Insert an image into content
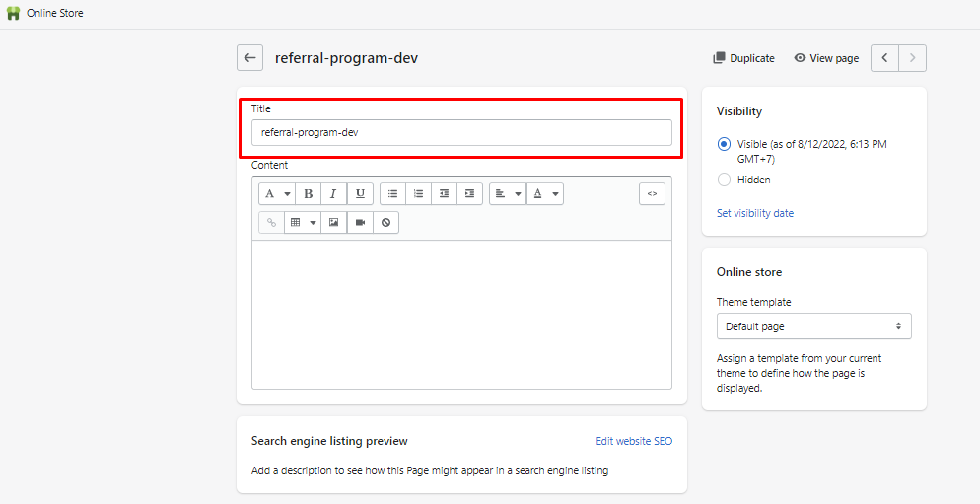The image size is (980, 504). (x=334, y=223)
